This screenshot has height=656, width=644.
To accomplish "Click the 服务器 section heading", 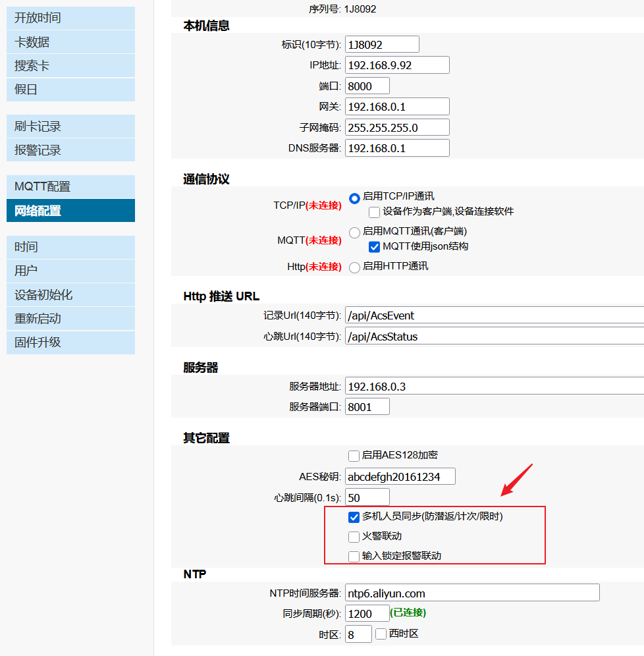I will pos(201,368).
